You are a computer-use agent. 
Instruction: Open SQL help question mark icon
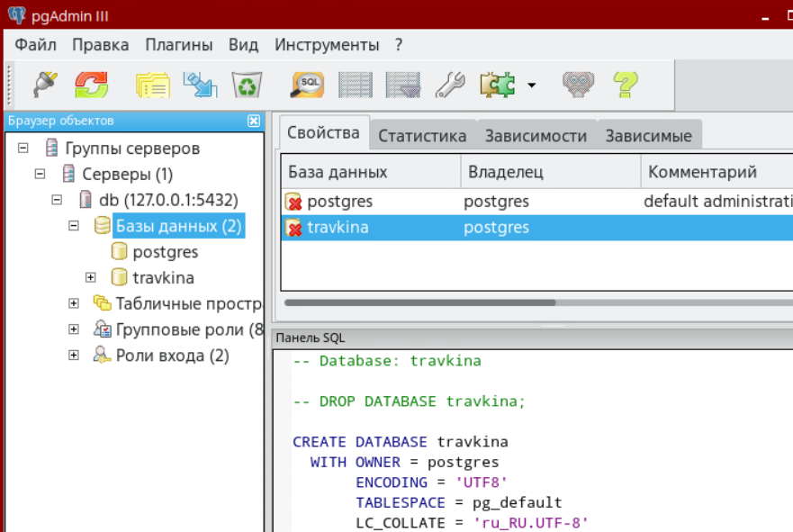click(626, 85)
